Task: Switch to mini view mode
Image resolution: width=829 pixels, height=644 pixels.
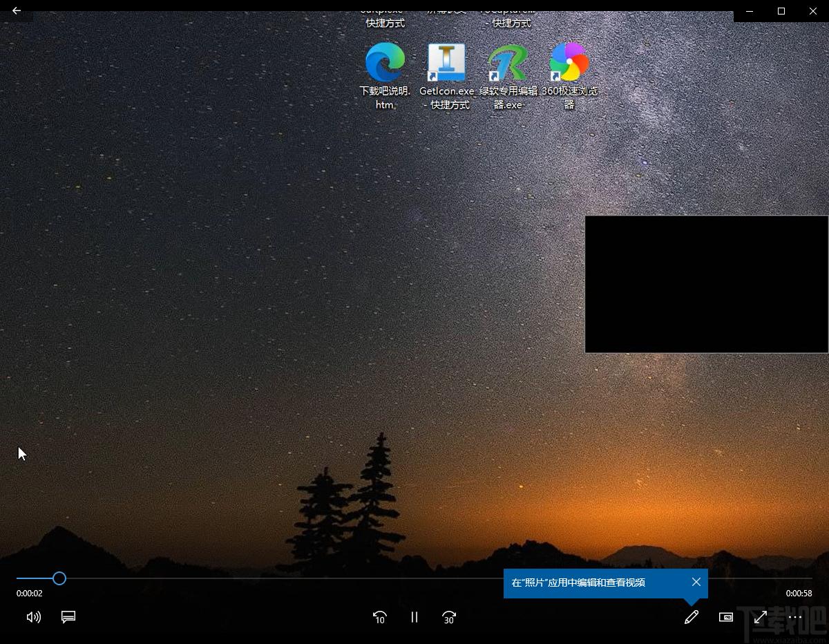Action: click(x=726, y=617)
